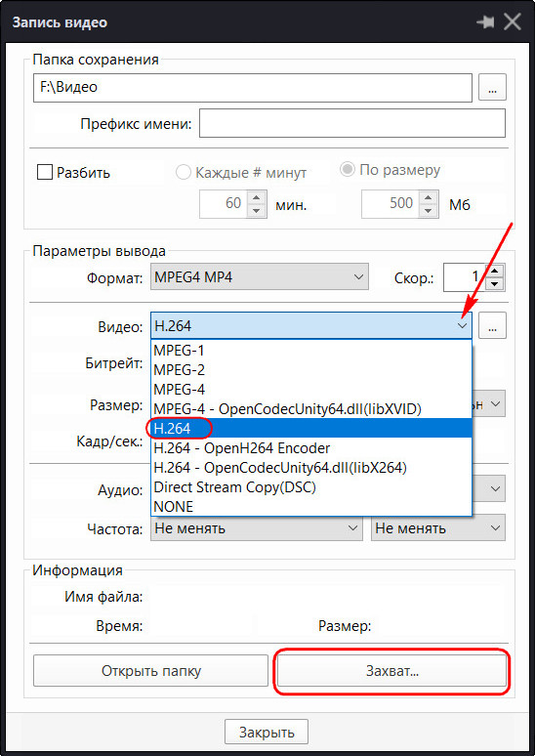Viewport: 535px width, 756px height.
Task: Expand the left Частота Не менять dropdown
Action: pyautogui.click(x=257, y=528)
